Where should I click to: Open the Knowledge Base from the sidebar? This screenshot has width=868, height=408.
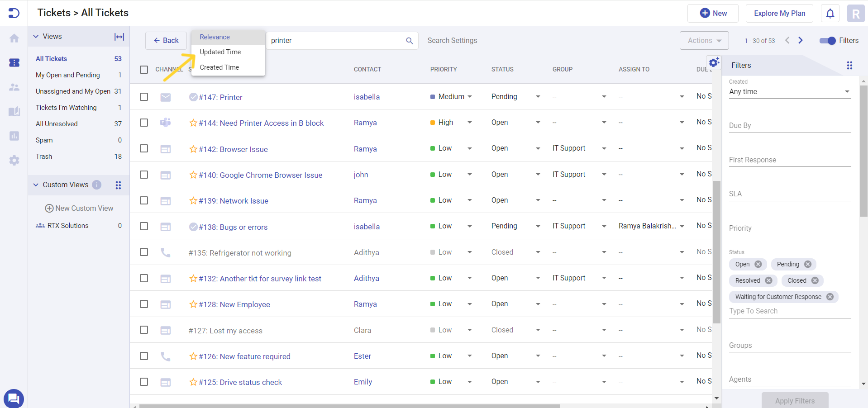[x=14, y=112]
